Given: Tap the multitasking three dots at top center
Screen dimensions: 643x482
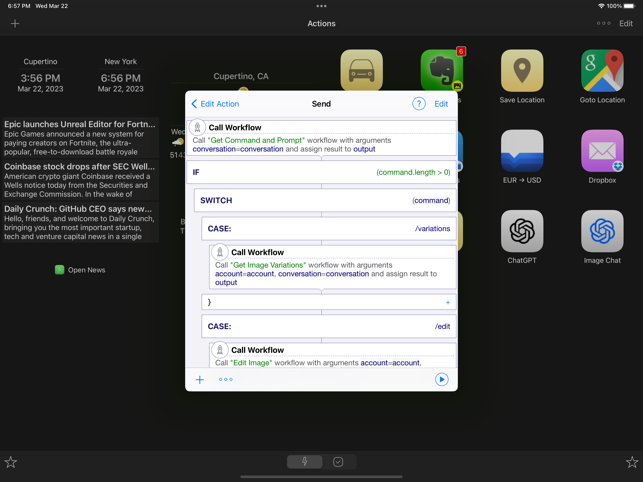Looking at the screenshot, I should tap(322, 6).
